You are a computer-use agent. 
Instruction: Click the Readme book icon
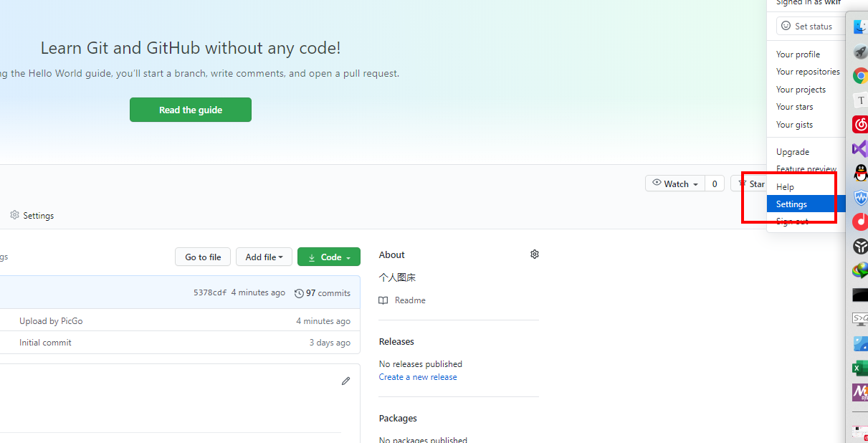(x=383, y=300)
